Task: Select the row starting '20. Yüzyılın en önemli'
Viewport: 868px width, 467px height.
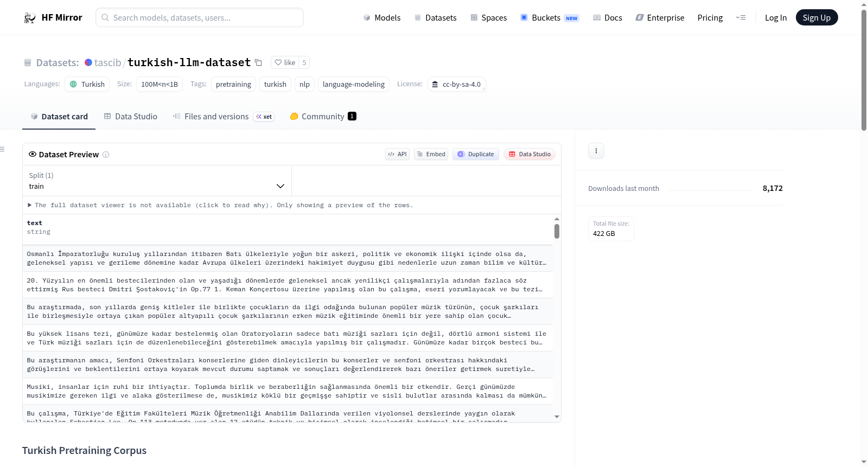Action: pos(288,285)
